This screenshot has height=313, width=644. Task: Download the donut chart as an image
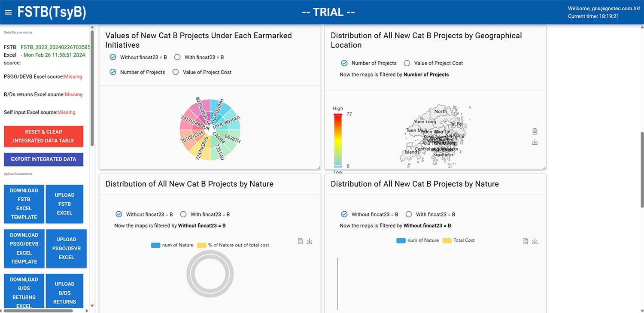pyautogui.click(x=310, y=241)
